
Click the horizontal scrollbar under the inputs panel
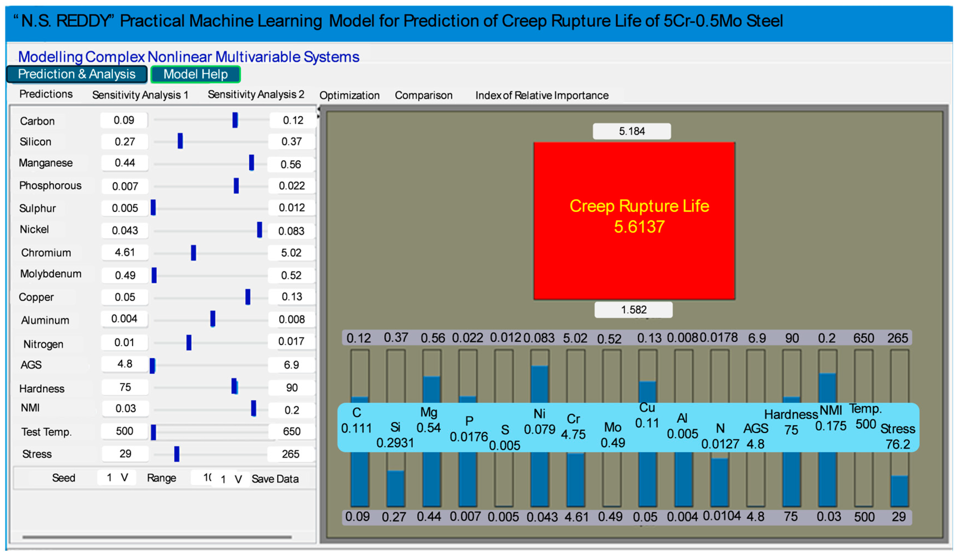point(157,537)
